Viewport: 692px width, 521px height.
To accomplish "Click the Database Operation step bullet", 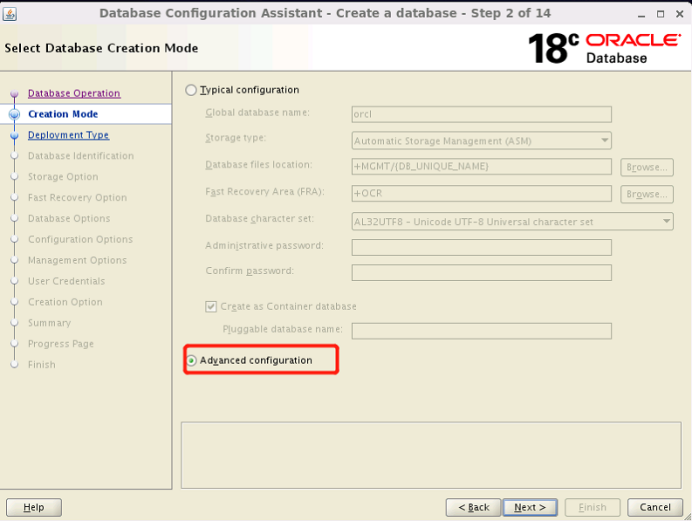I will point(14,94).
